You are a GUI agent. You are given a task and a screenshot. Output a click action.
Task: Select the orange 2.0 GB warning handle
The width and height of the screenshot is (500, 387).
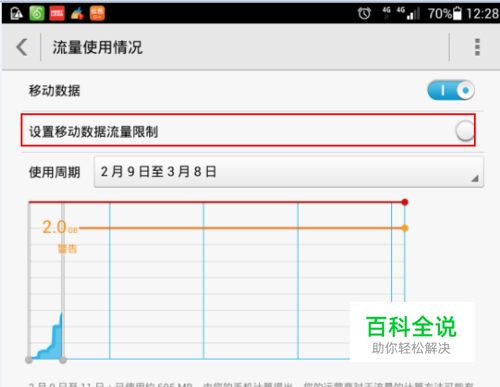pos(405,228)
